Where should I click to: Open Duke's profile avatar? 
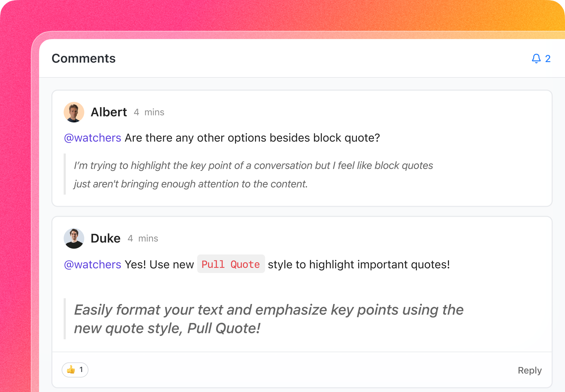coord(74,238)
